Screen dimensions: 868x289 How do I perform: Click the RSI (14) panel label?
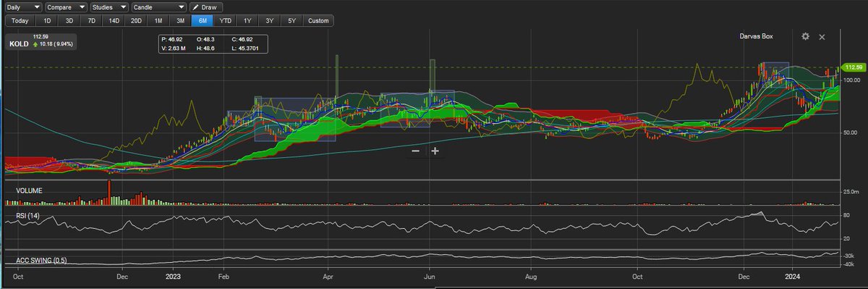click(28, 216)
